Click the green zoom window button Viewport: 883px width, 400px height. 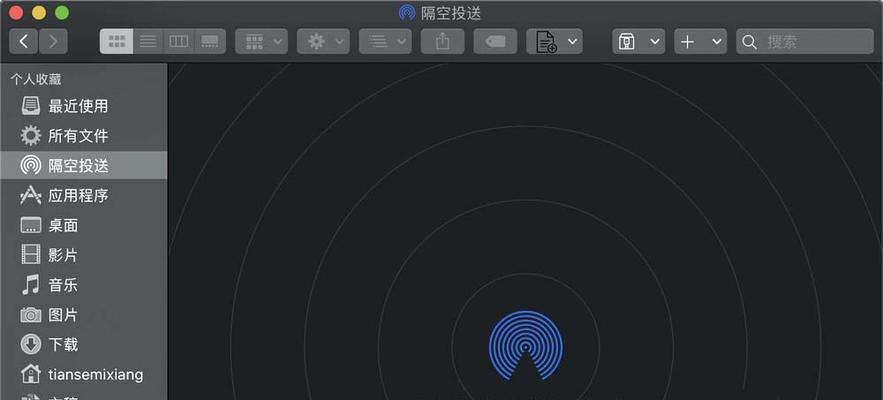pos(62,13)
